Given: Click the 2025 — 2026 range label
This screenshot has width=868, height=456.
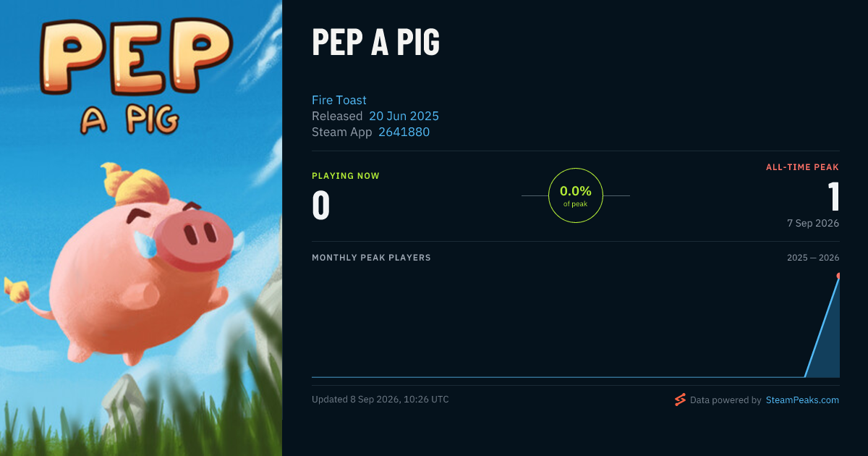Looking at the screenshot, I should (x=813, y=258).
